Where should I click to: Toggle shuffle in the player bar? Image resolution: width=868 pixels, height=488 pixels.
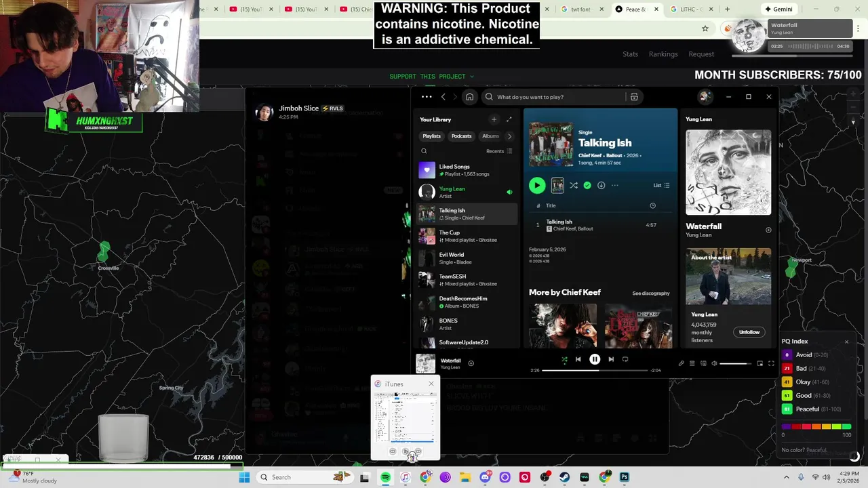point(564,360)
